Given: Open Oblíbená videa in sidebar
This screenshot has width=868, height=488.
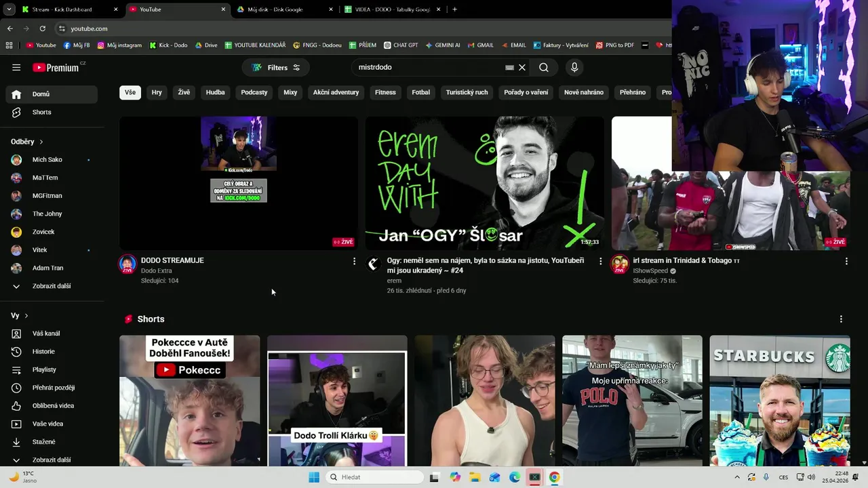Looking at the screenshot, I should click(52, 405).
